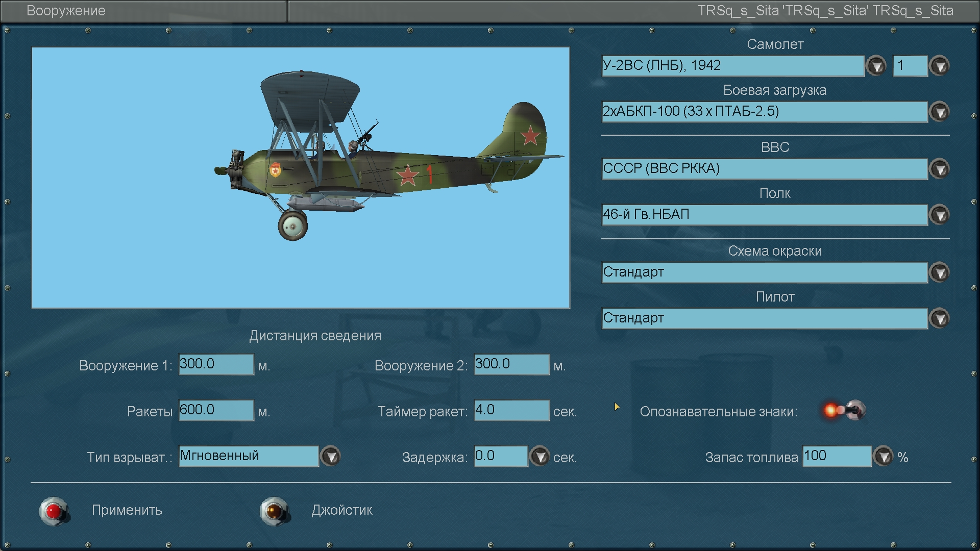
Task: Open Запас топлива fuel percentage arrow
Action: pyautogui.click(x=884, y=456)
